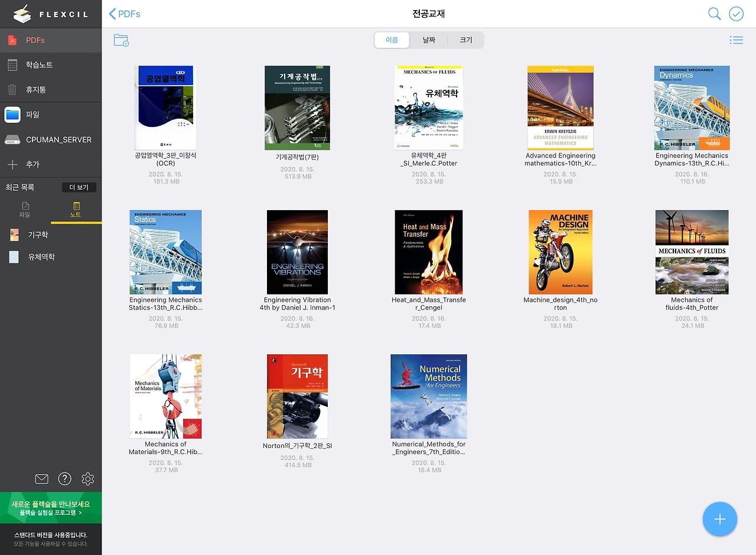Create a new folder with folder-plus icon
The image size is (756, 555).
(121, 40)
